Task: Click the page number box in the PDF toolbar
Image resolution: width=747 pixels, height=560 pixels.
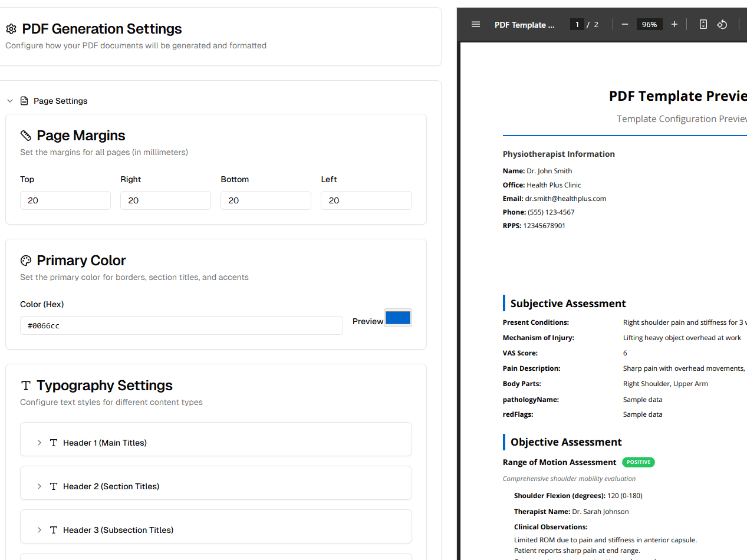Action: pyautogui.click(x=577, y=24)
